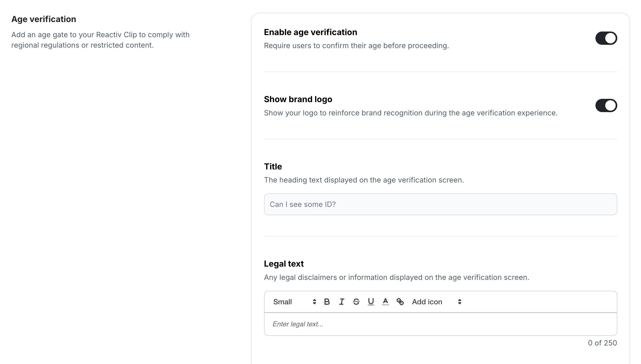Turn off the Show brand logo toggle

606,105
